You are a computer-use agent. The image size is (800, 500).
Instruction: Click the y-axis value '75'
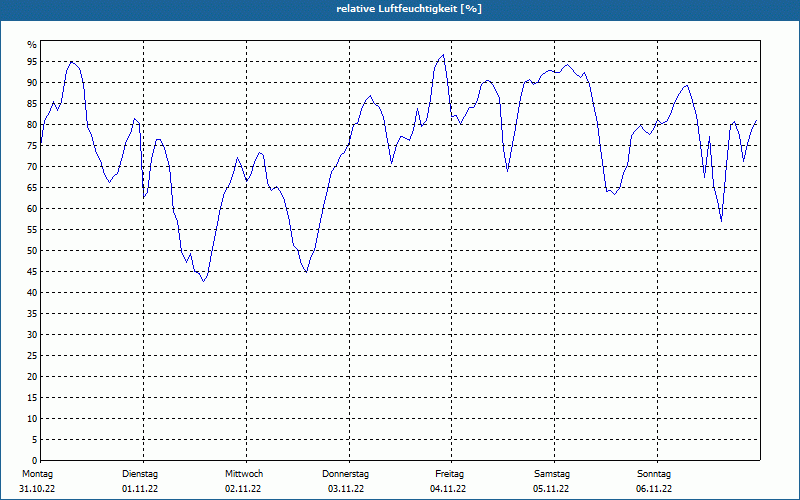coord(32,145)
